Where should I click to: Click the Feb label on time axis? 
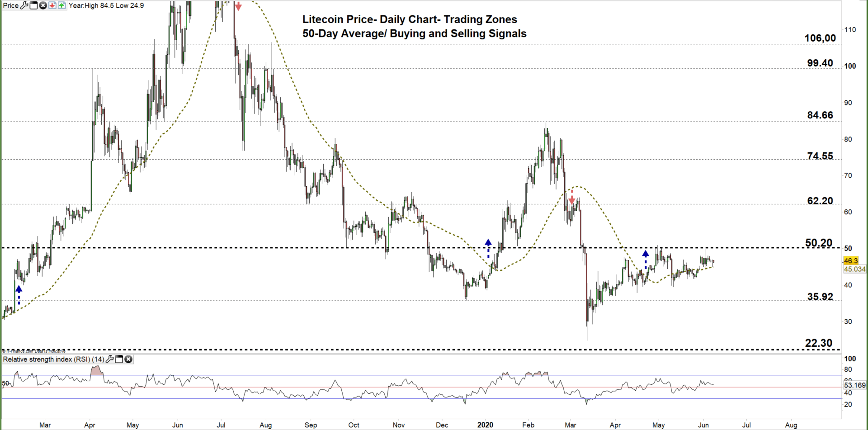click(528, 425)
